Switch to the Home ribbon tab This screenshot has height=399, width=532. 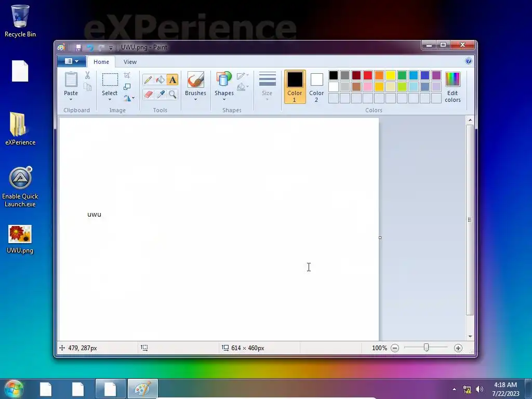[x=101, y=62]
